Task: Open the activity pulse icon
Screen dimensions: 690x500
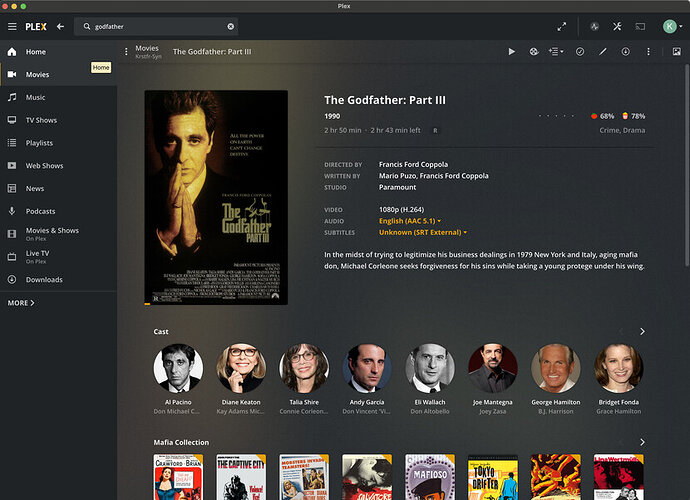Action: click(595, 26)
